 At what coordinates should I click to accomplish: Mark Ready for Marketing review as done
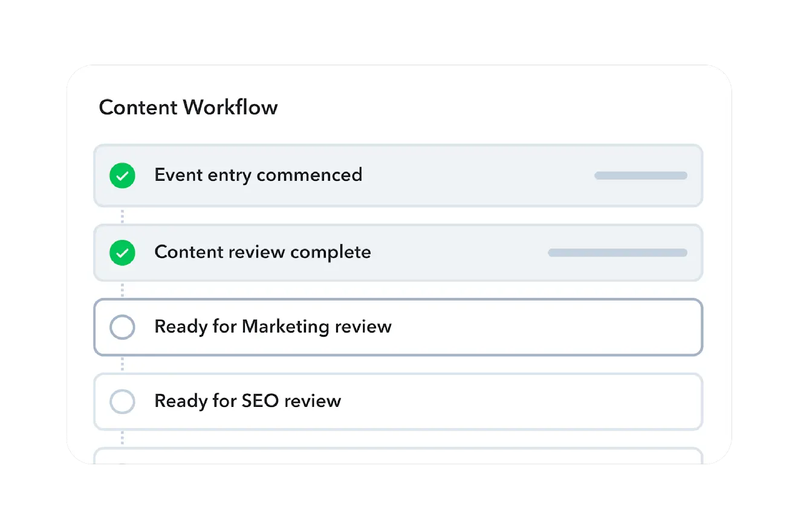[122, 327]
